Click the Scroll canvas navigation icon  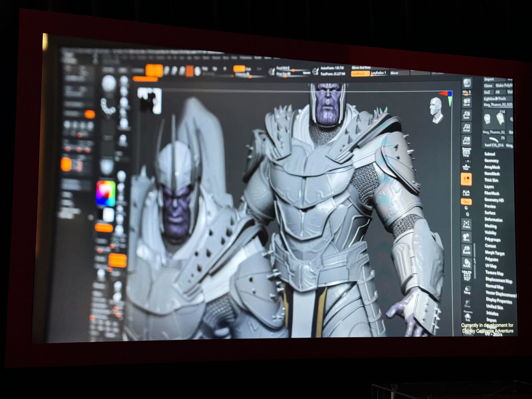pyautogui.click(x=467, y=102)
